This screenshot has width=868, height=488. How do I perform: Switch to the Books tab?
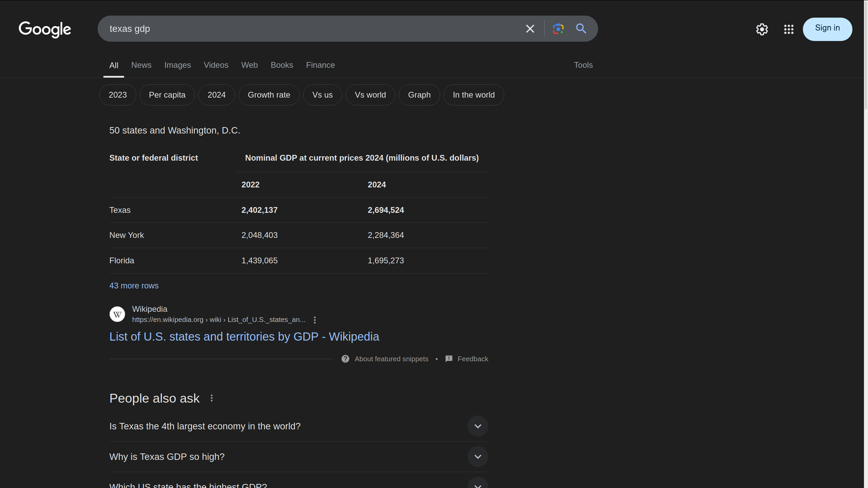(282, 65)
